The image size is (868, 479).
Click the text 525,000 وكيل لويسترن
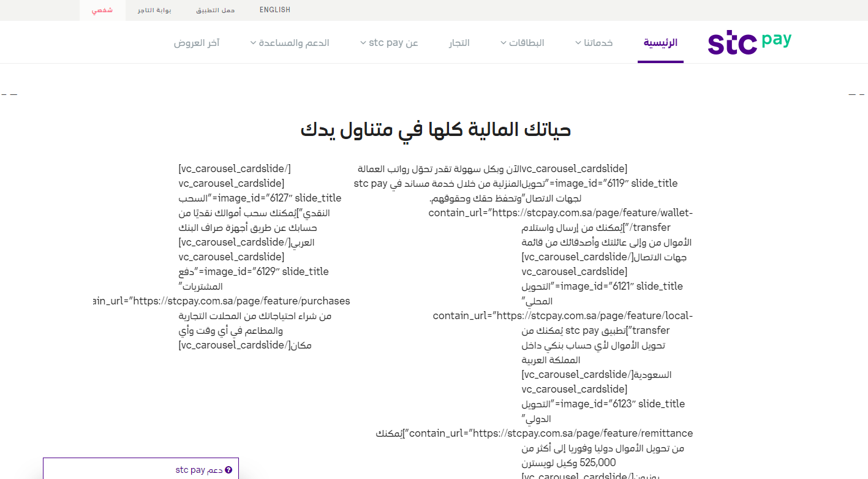coord(568,462)
